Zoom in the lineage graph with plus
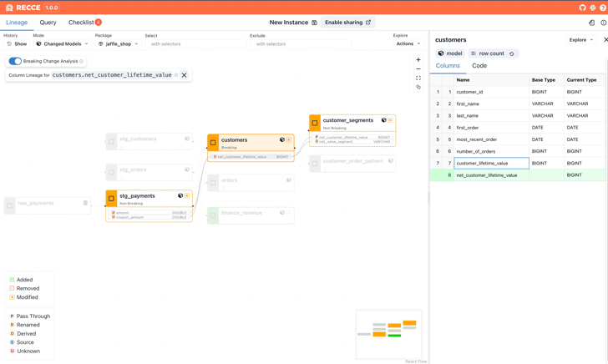Viewport: 608px width, 364px height. pos(418,60)
